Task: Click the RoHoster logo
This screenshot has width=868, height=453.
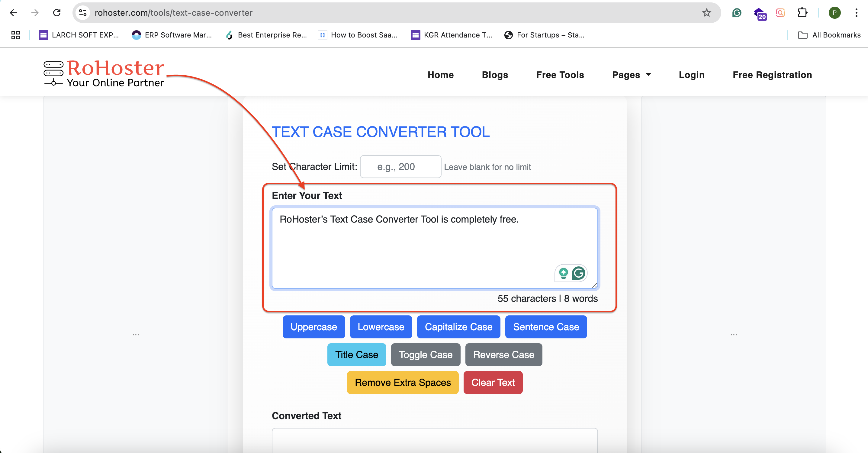Action: tap(104, 73)
